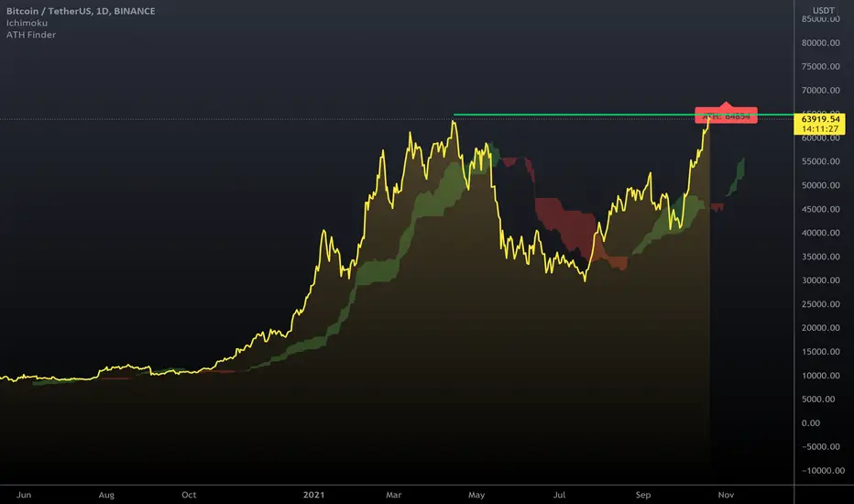This screenshot has height=504, width=854.
Task: Click the 35000.00 price axis label
Action: coord(820,257)
